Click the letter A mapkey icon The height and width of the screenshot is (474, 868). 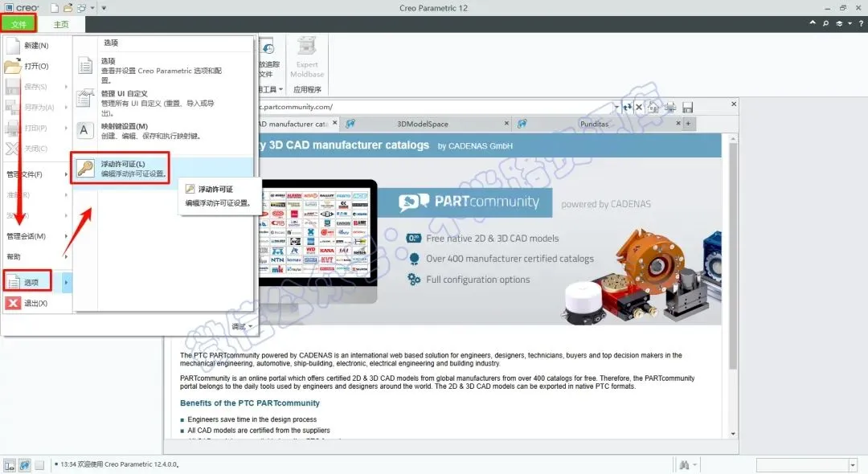pyautogui.click(x=84, y=130)
